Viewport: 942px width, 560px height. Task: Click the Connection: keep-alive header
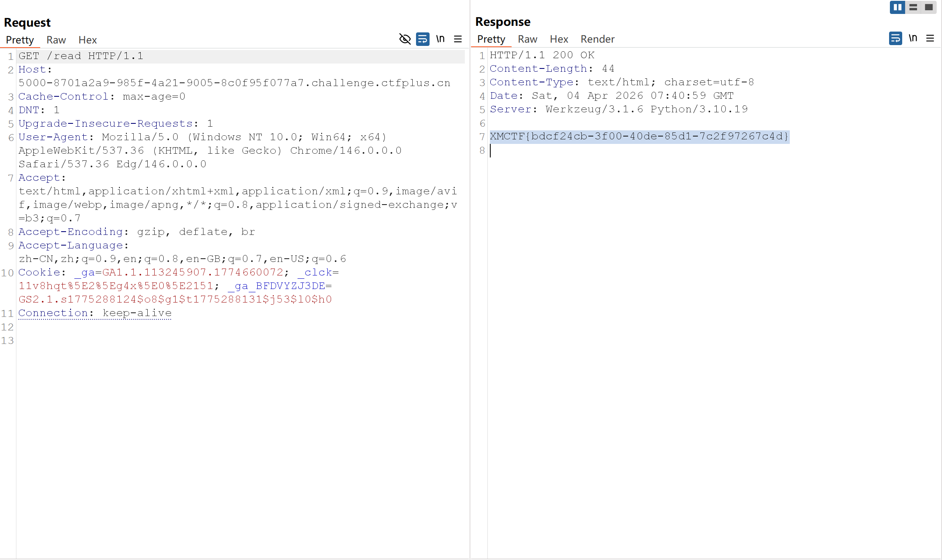95,313
